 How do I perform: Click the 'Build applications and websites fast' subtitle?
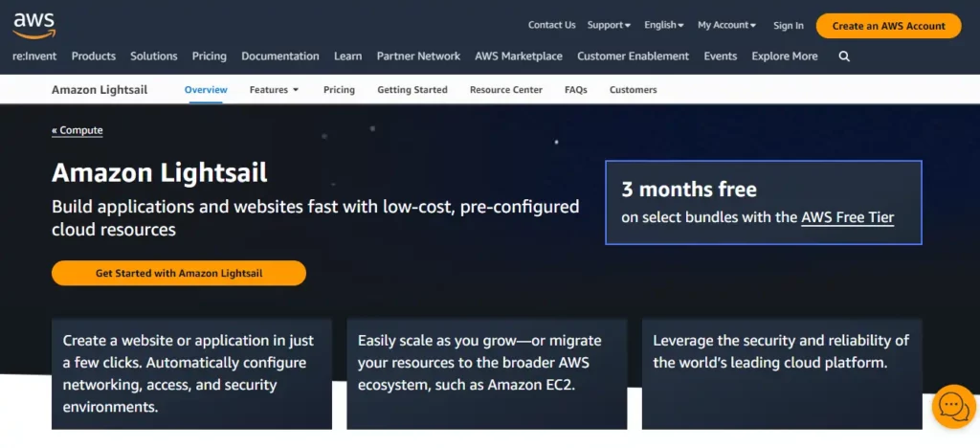(x=315, y=218)
